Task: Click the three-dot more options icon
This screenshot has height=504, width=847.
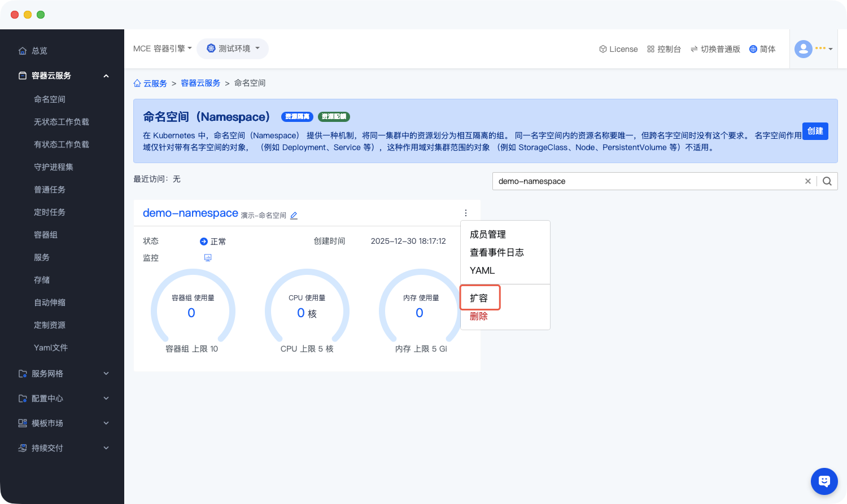Action: click(x=466, y=213)
